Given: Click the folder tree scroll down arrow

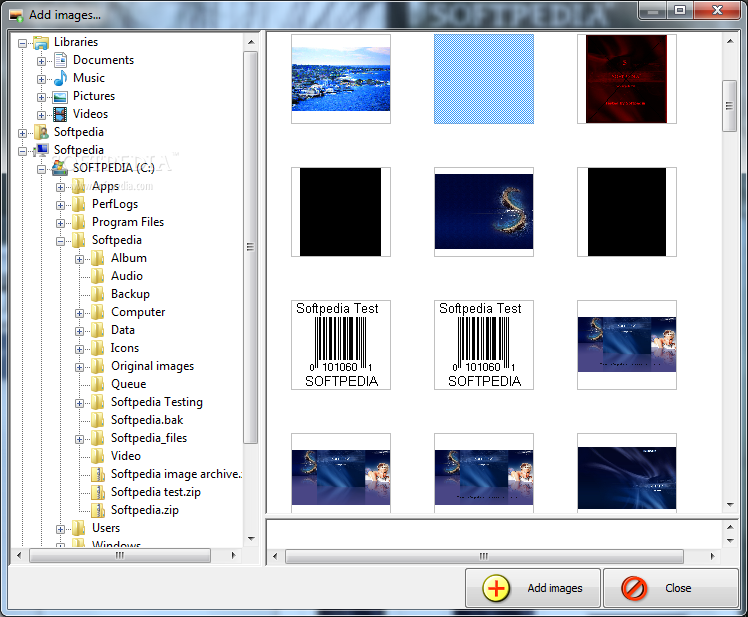Looking at the screenshot, I should (251, 538).
